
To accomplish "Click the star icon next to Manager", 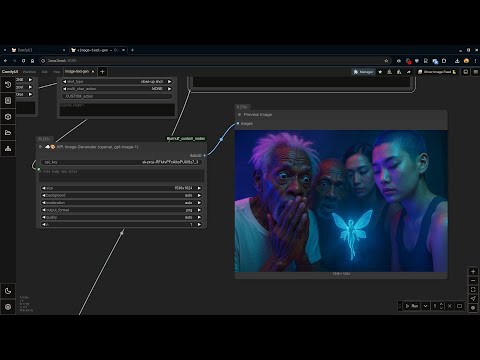I will coord(380,72).
